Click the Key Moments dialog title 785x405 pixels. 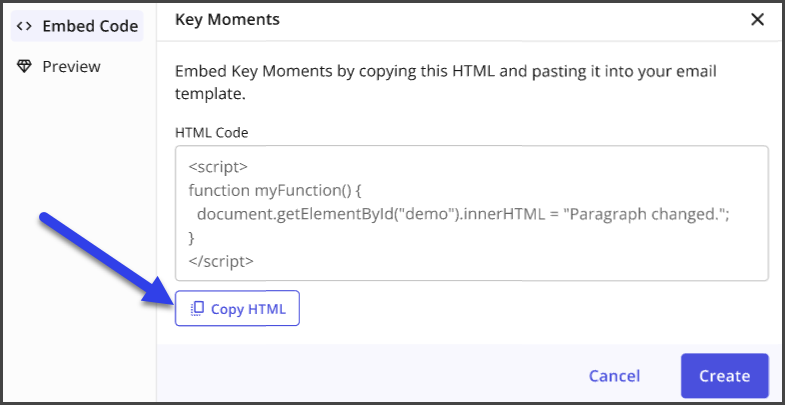pos(227,20)
